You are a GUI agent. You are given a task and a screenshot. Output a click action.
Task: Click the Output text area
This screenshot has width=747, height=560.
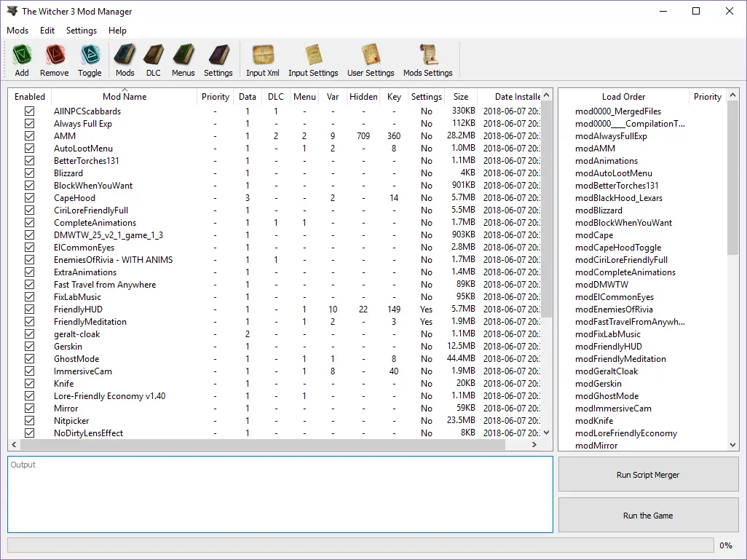click(280, 495)
